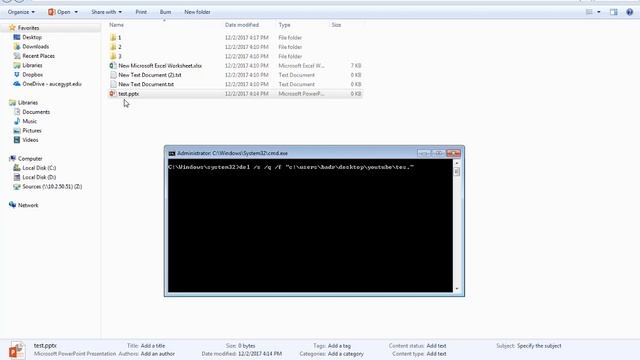The width and height of the screenshot is (640, 360).
Task: Open the Help icon
Action: pyautogui.click(x=629, y=12)
